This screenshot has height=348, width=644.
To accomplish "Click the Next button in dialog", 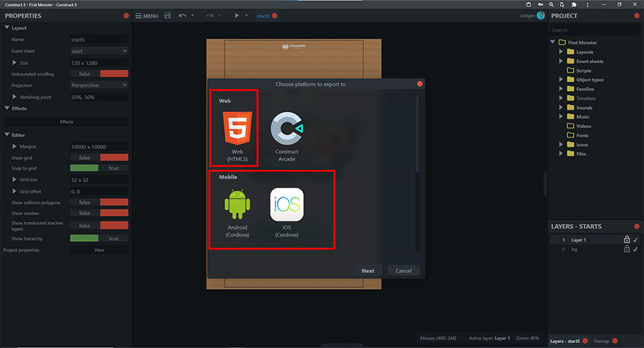I will (x=368, y=271).
